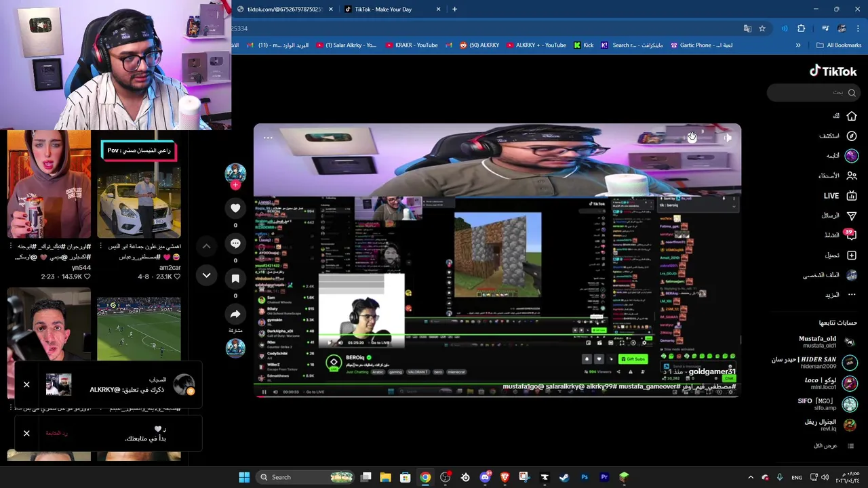Open the Chrome three-dots menu

[x=858, y=28]
